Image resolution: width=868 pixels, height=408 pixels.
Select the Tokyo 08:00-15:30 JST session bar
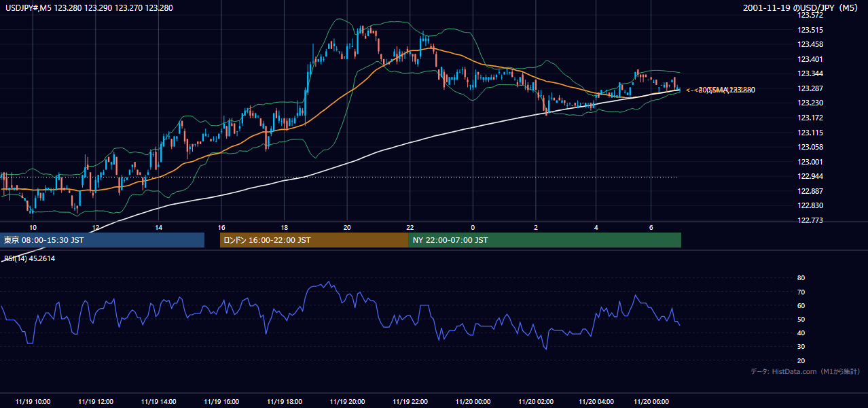pos(103,240)
